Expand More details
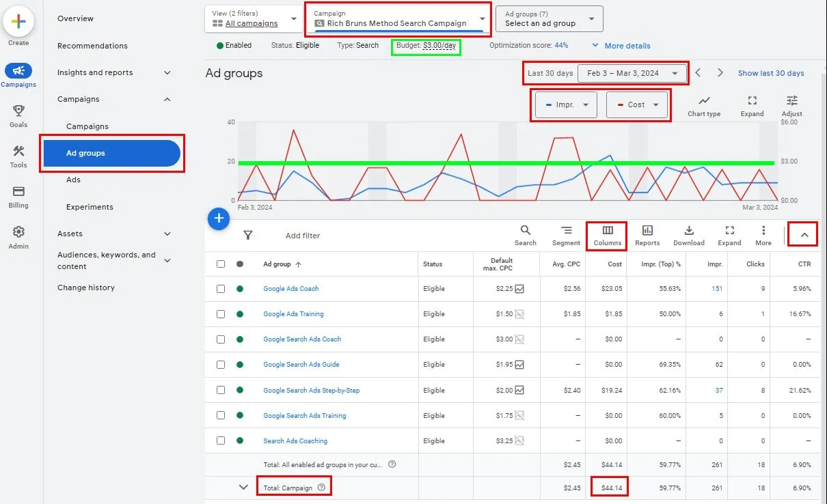827x504 pixels. (621, 46)
